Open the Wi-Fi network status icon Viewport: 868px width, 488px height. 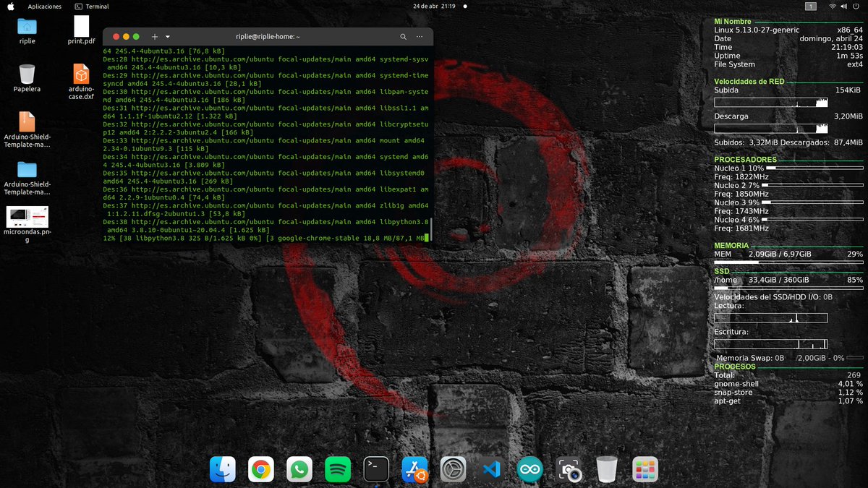point(833,6)
